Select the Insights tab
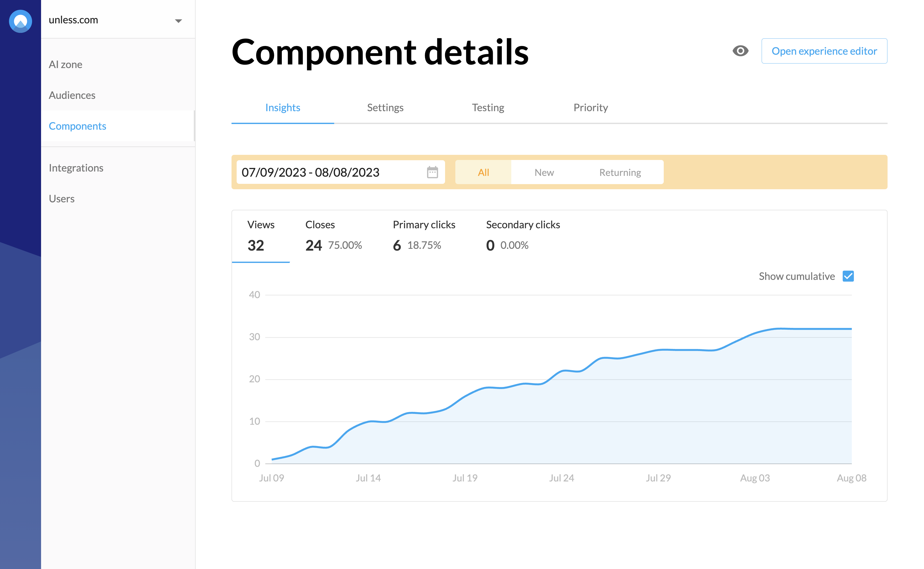Viewport: 924px width, 569px height. point(282,108)
